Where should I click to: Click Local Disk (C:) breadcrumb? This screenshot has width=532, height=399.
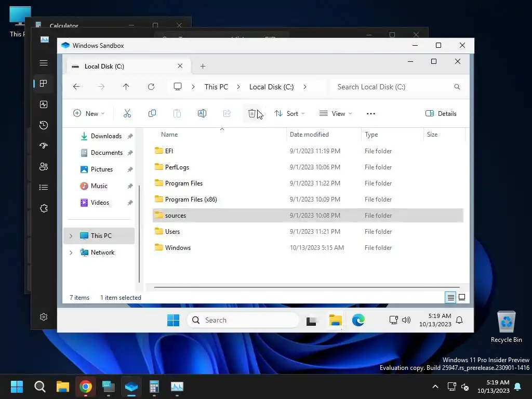271,87
